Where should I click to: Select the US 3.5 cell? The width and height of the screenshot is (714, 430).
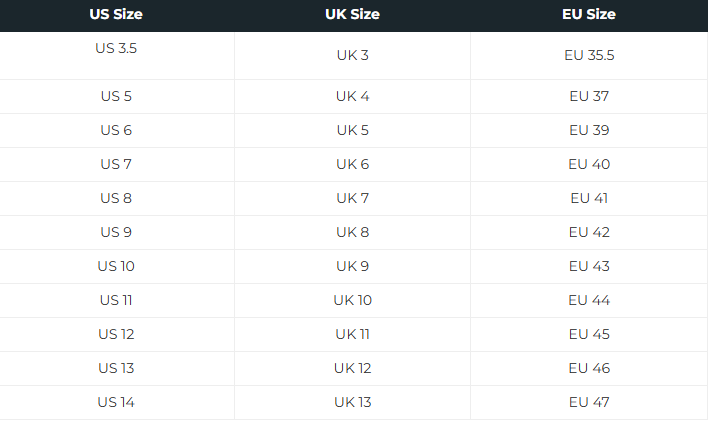click(116, 48)
